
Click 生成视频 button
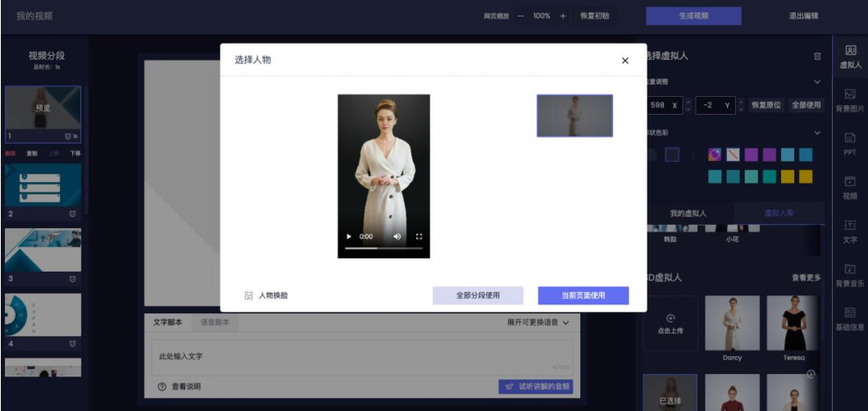693,16
